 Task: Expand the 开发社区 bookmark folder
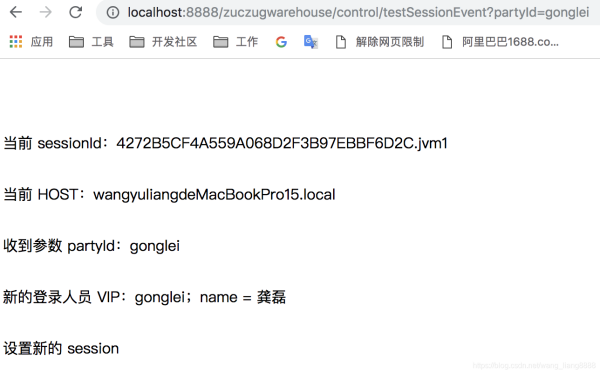(x=163, y=41)
